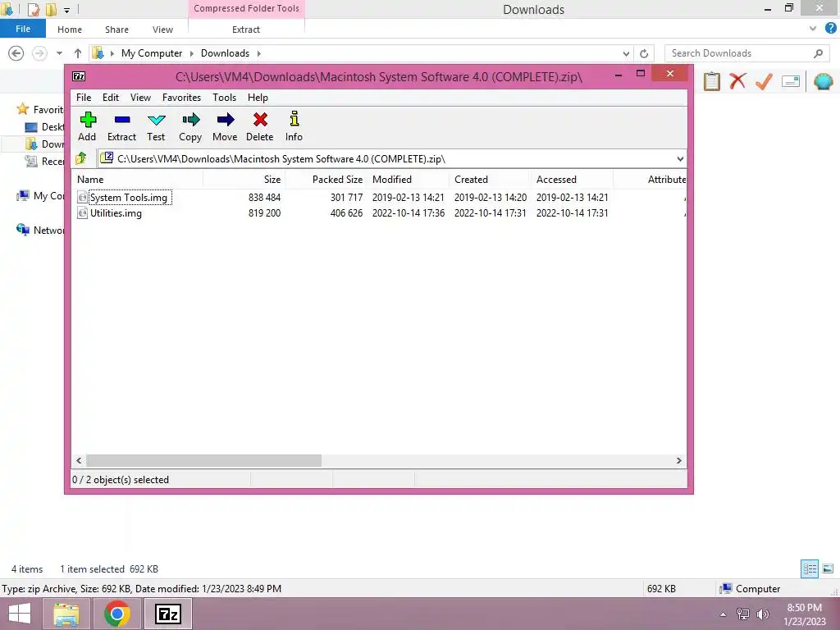This screenshot has height=630, width=840.
Task: Click the Utilities.img file icon
Action: point(83,213)
